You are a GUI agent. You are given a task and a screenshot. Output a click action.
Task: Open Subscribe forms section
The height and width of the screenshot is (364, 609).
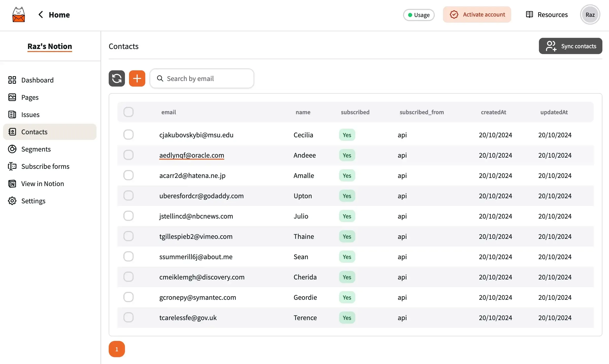[x=45, y=166]
